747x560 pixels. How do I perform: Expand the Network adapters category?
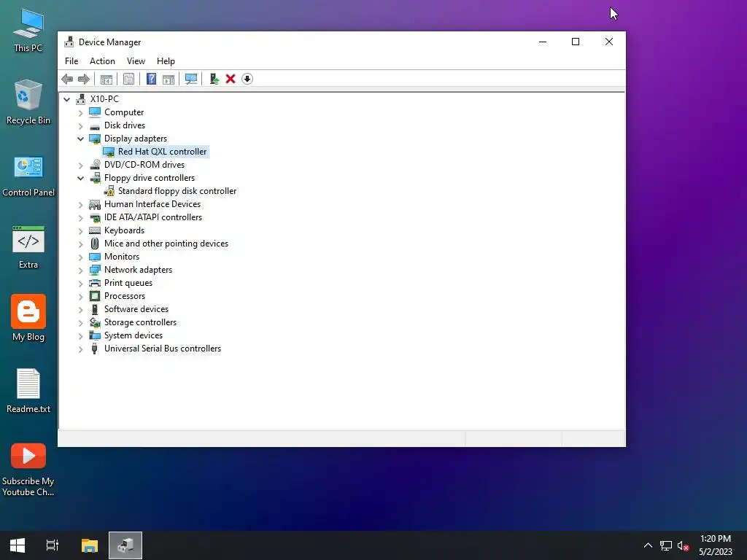pyautogui.click(x=80, y=271)
